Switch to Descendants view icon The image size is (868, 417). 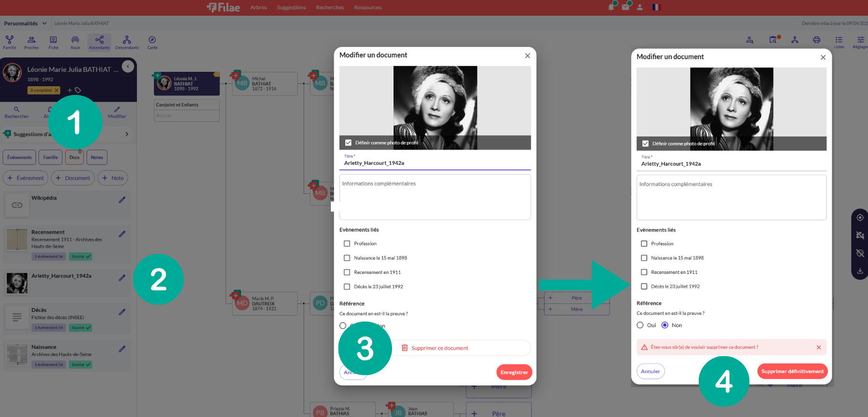[127, 42]
